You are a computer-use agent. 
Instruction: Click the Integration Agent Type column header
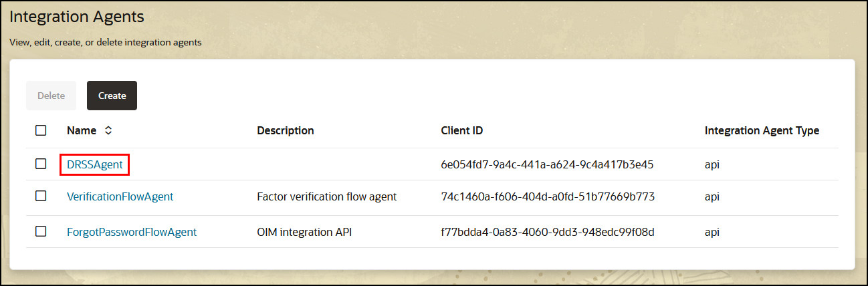[x=762, y=131]
